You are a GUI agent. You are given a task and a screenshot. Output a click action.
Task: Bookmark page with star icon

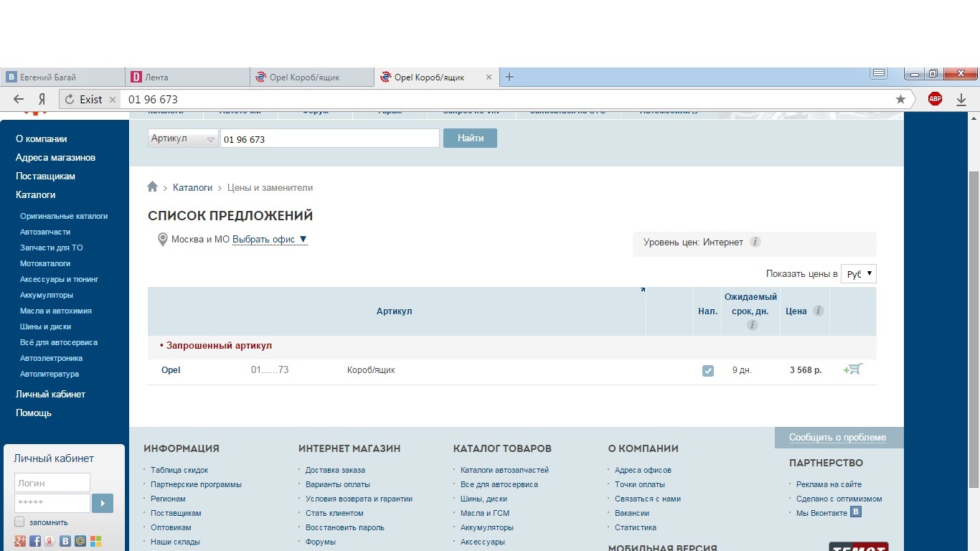[x=900, y=99]
